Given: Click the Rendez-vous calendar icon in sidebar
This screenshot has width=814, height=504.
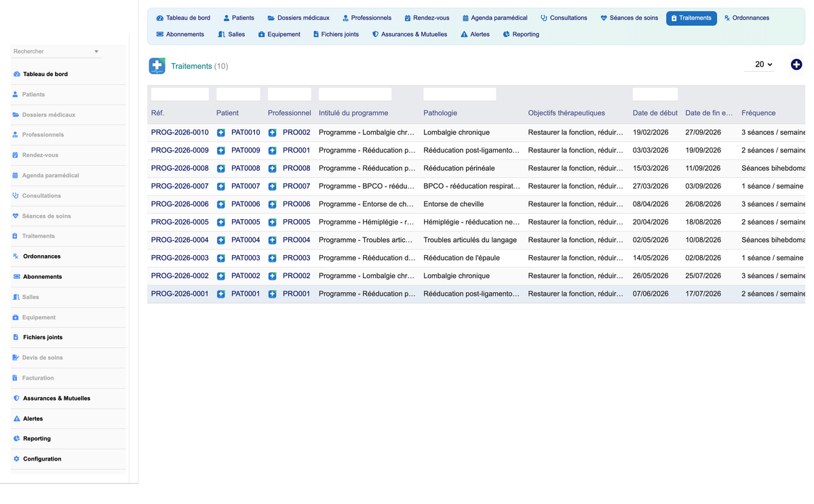Looking at the screenshot, I should coord(16,155).
